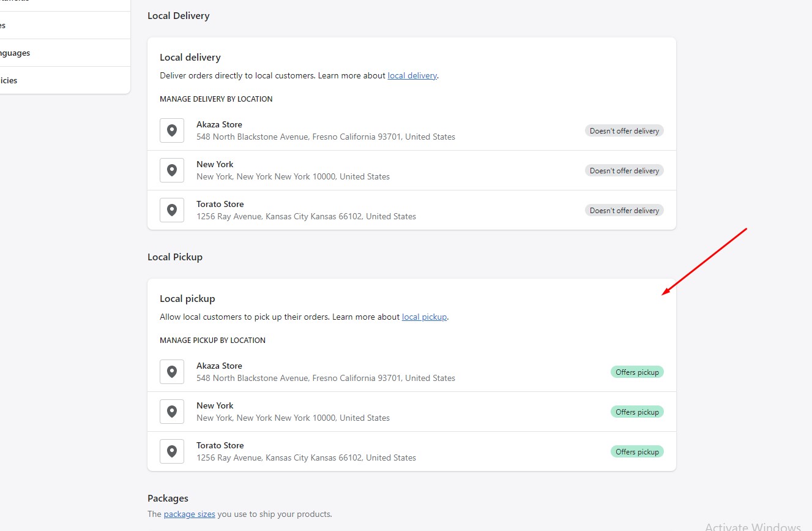Open Torato Store name in pickup locations
This screenshot has width=812, height=531.
coord(220,446)
